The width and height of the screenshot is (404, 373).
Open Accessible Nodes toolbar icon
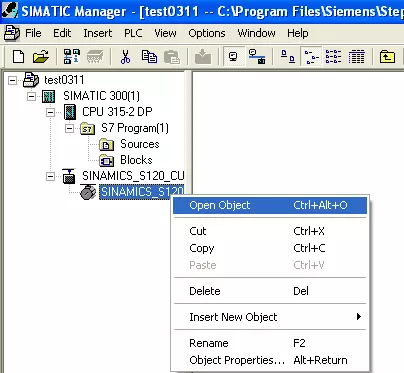tap(71, 56)
